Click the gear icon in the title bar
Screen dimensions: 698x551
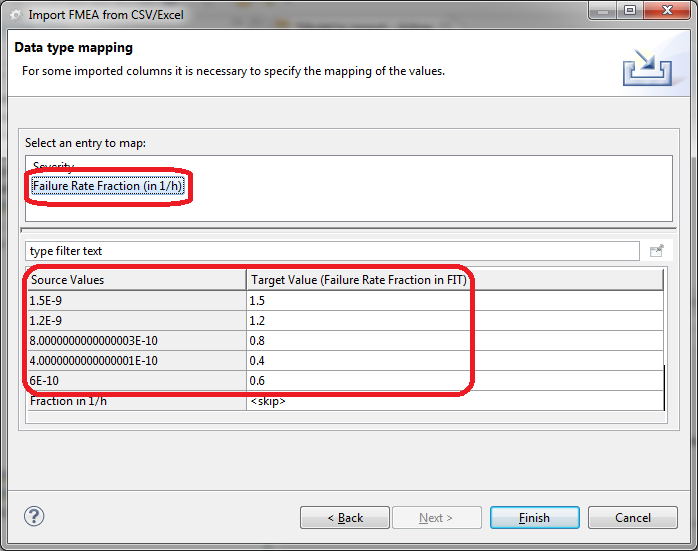16,15
